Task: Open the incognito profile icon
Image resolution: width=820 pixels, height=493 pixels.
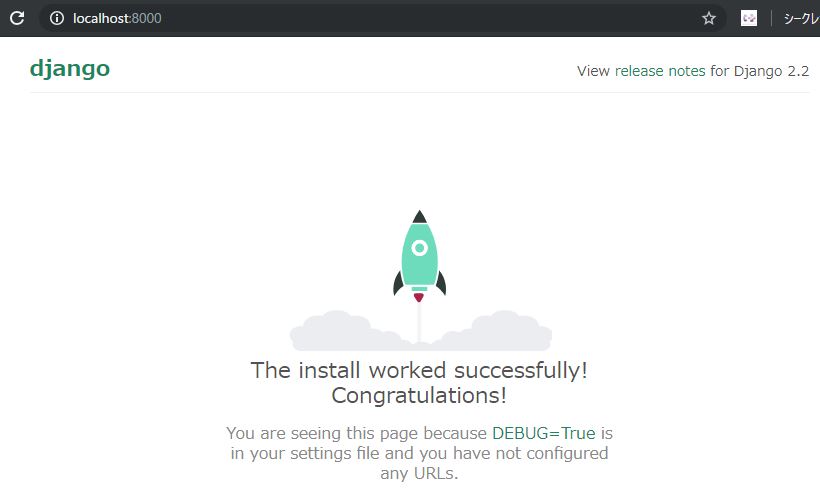Action: point(749,18)
